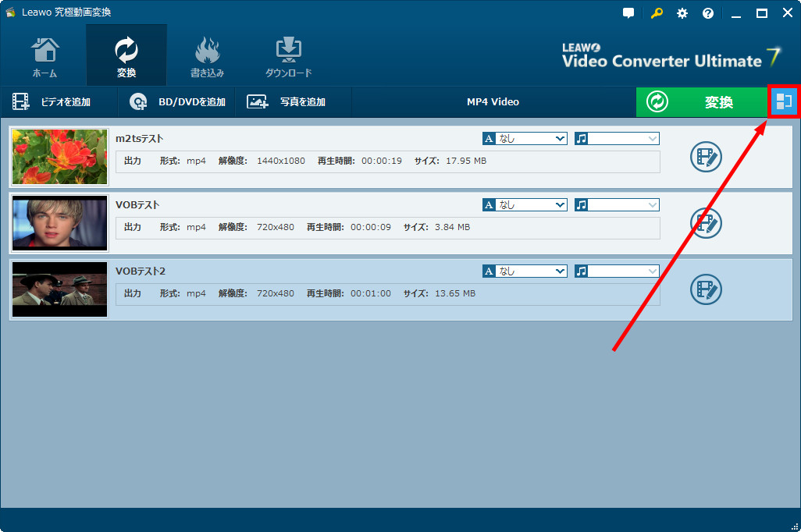This screenshot has width=801, height=532.
Task: Edit the first VOBテスト video
Action: [x=706, y=223]
